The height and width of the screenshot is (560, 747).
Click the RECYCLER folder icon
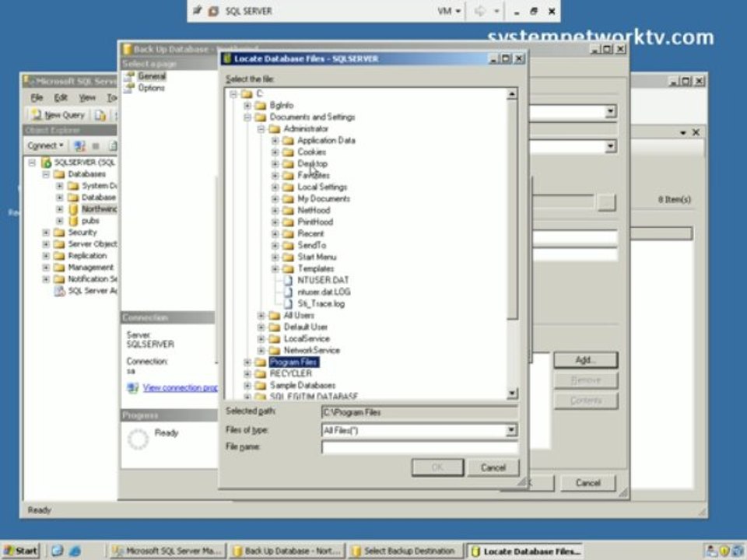260,374
